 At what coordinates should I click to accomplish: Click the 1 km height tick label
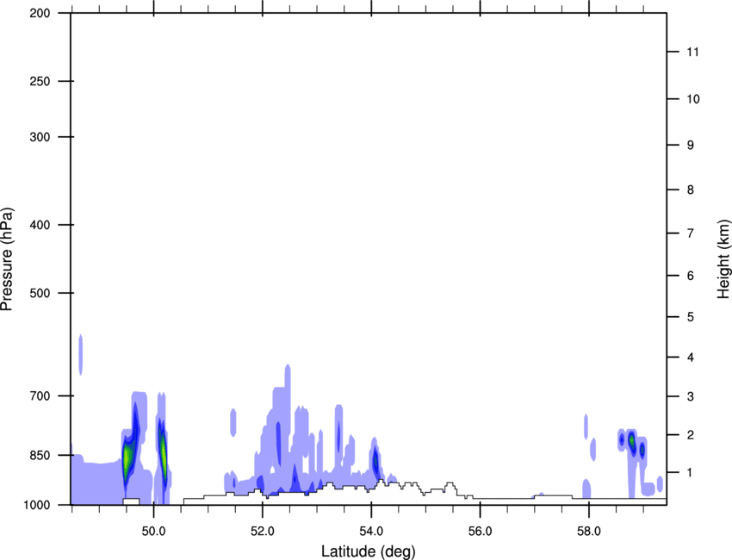pos(691,473)
